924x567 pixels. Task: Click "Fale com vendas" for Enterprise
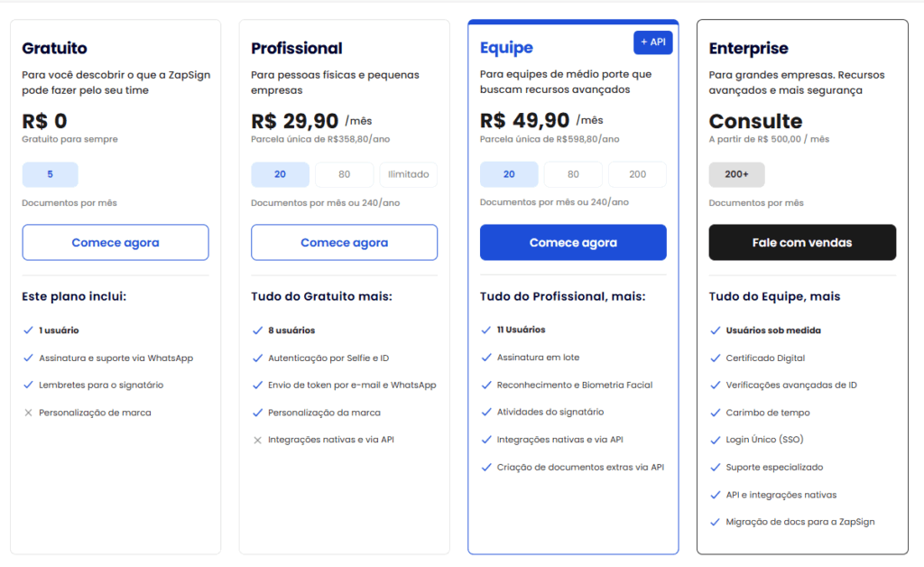tap(801, 242)
